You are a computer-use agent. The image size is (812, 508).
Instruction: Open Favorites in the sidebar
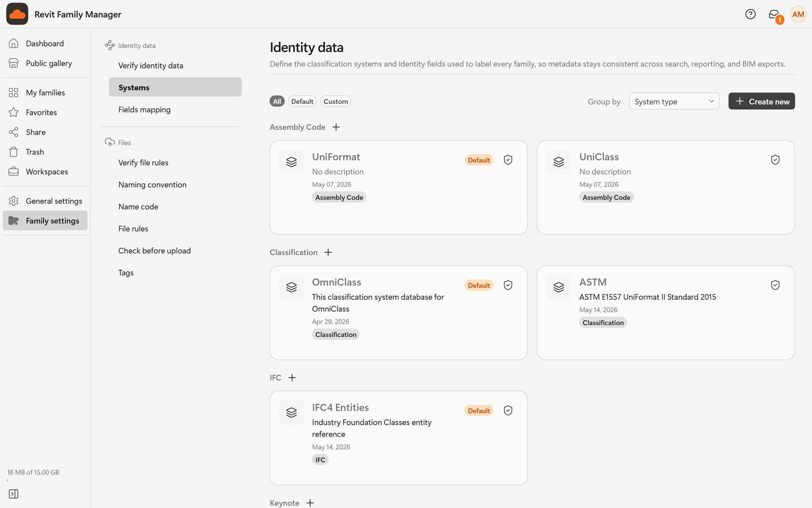45,112
